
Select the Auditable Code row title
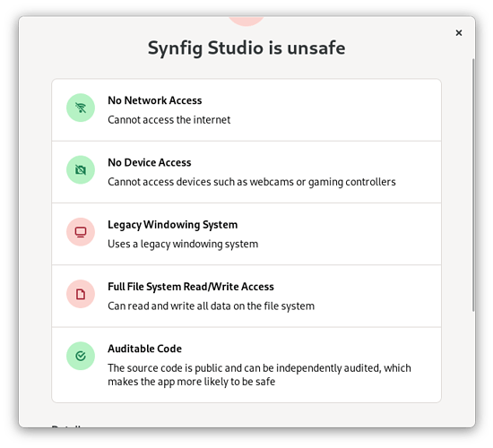(144, 349)
